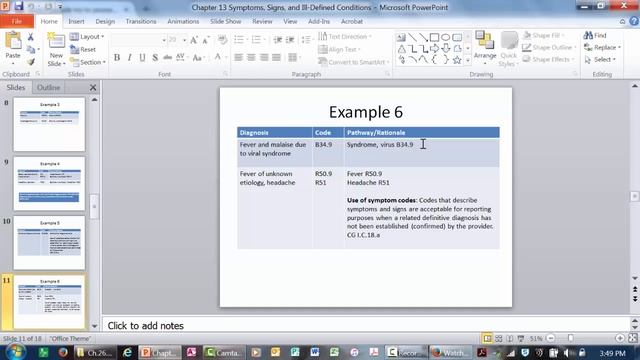The width and height of the screenshot is (640, 360).
Task: Toggle bold formatting
Action: pyautogui.click(x=117, y=58)
